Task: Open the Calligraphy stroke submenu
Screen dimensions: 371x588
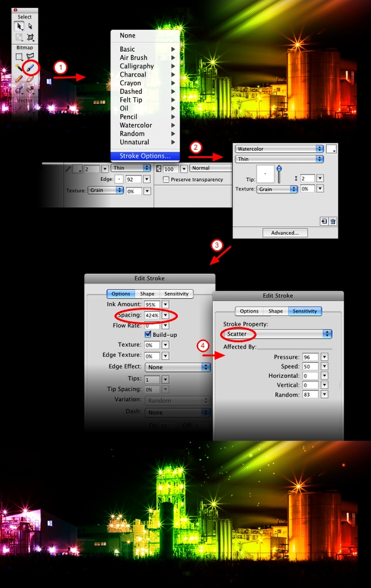Action: [x=145, y=66]
